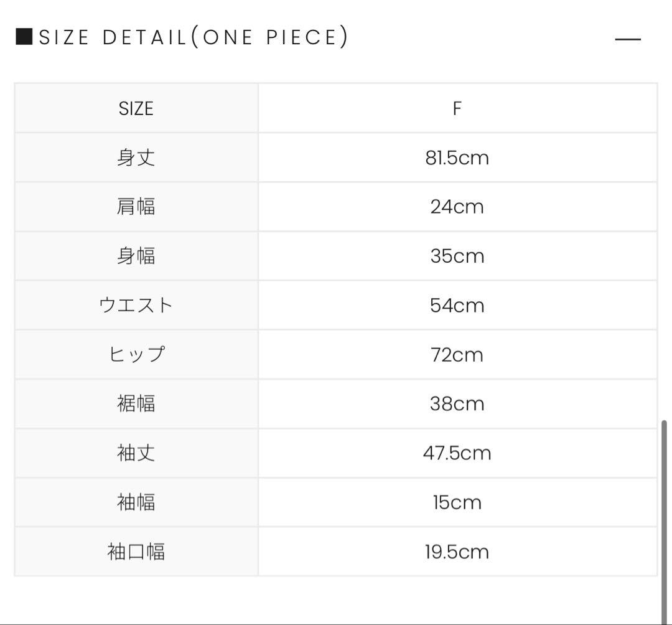
Task: Click the black square bullet before SIZE DETAIL
Action: (24, 37)
